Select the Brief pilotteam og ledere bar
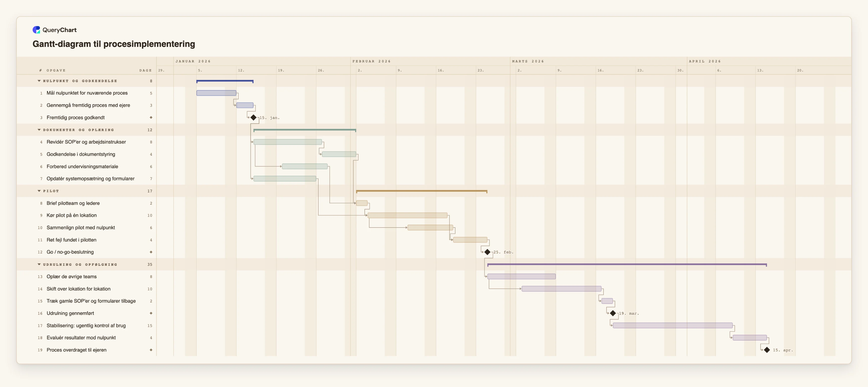This screenshot has width=868, height=387. point(362,203)
